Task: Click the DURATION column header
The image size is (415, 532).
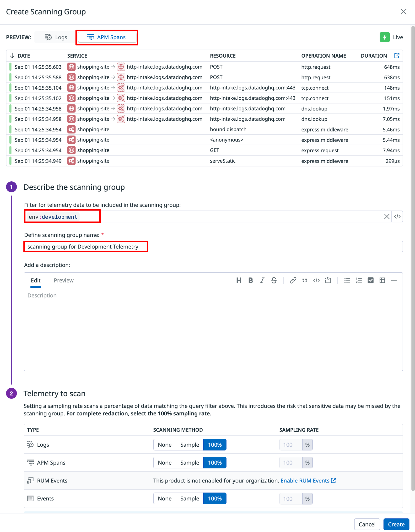Action: (374, 56)
